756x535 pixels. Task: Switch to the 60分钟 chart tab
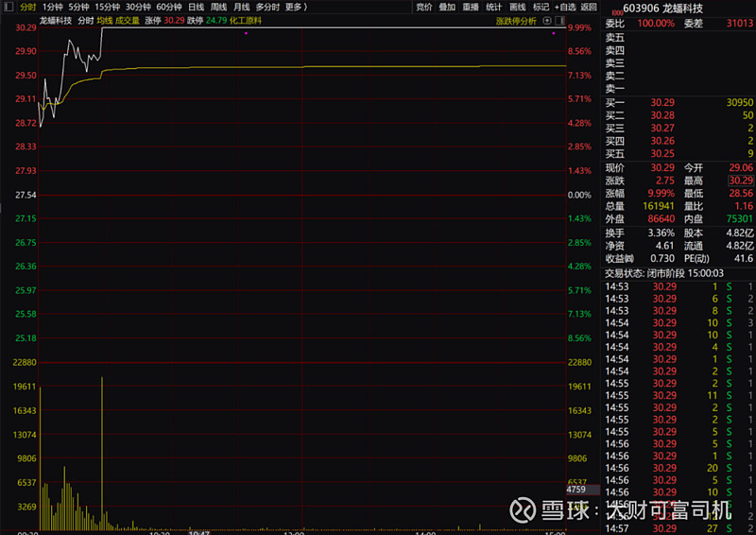coord(169,7)
